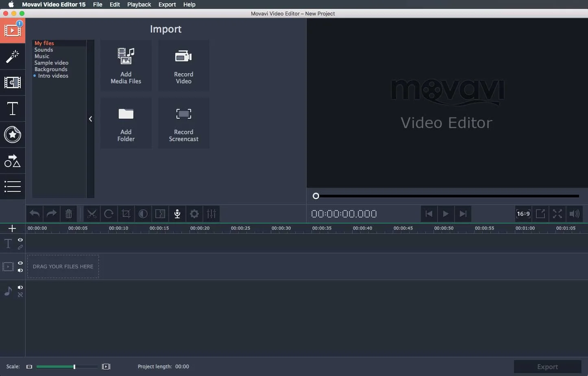The width and height of the screenshot is (588, 376).
Task: Collapse the import categories panel arrow
Action: pyautogui.click(x=90, y=119)
